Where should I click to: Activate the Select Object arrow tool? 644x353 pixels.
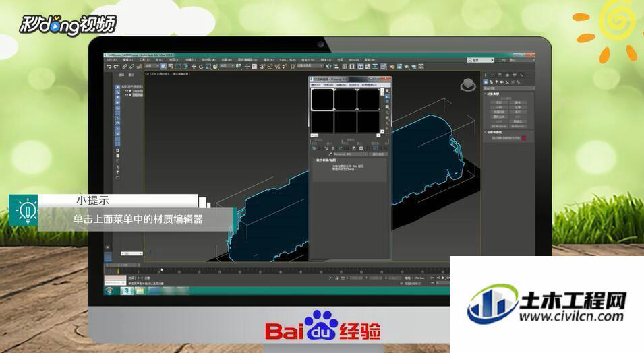pyautogui.click(x=163, y=67)
